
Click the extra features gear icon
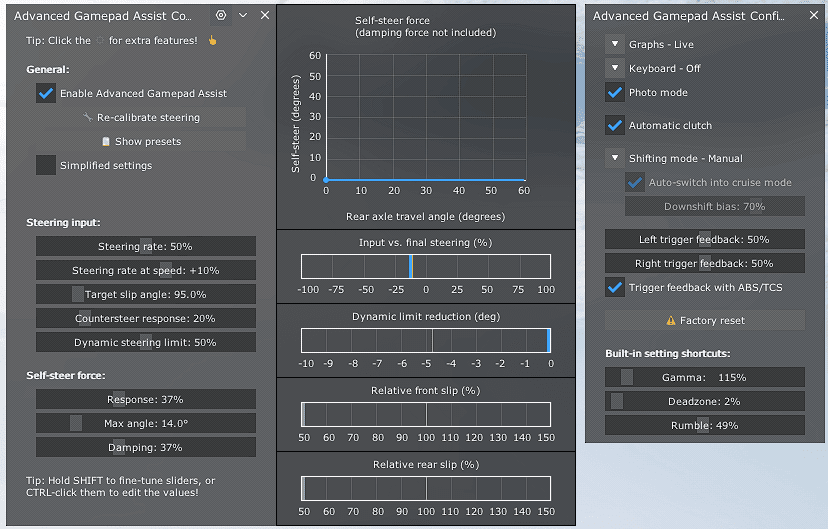click(x=221, y=15)
